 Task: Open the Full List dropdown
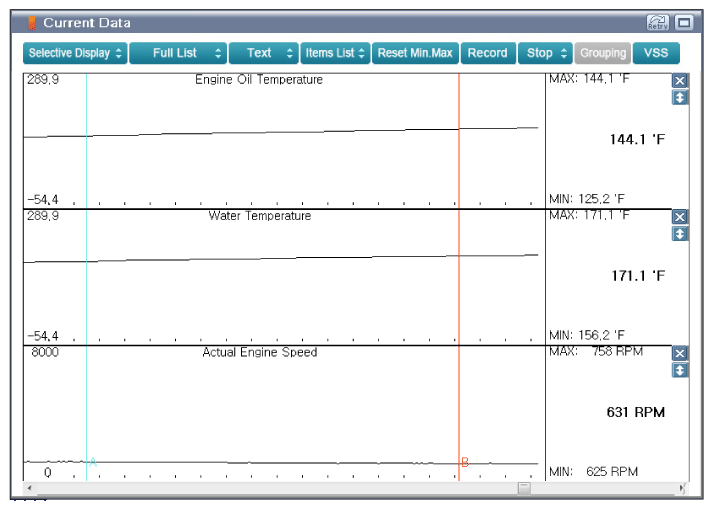178,53
